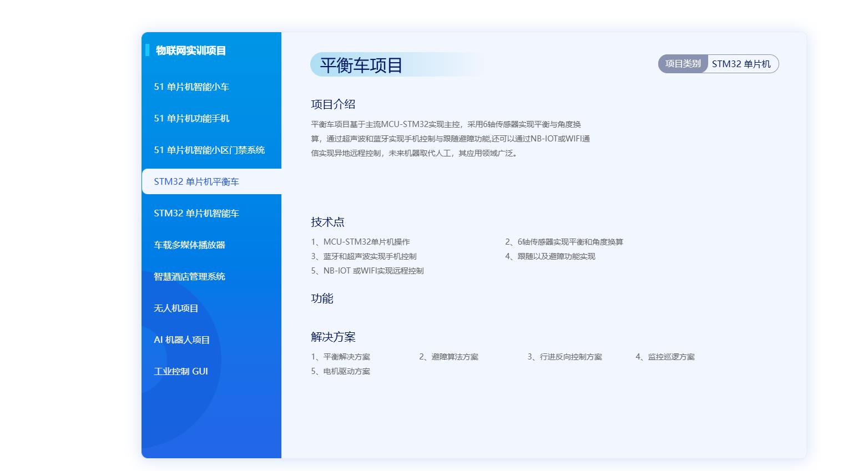The image size is (868, 471).
Task: Open the 车载多媒体播放器 project
Action: coord(189,245)
